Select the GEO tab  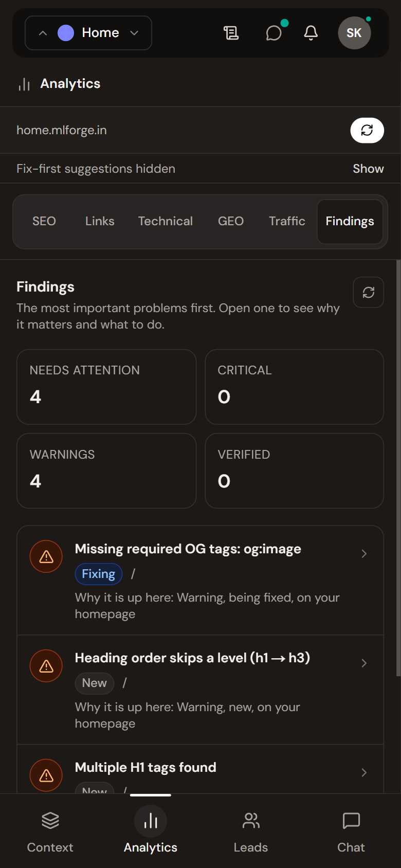click(x=231, y=221)
